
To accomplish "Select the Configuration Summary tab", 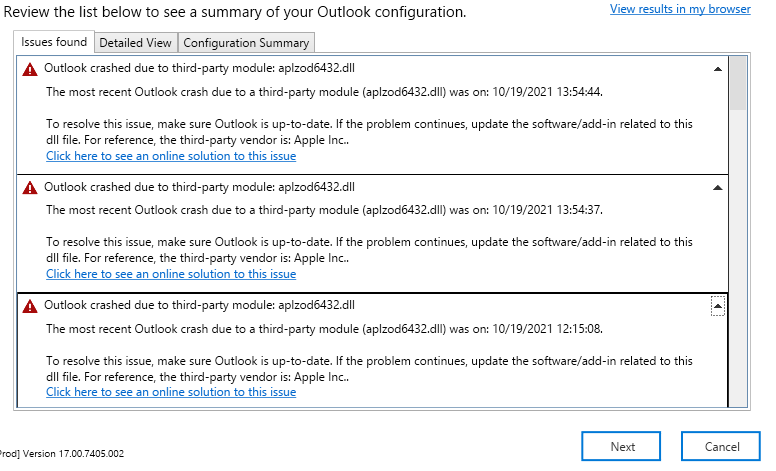I will [x=247, y=43].
